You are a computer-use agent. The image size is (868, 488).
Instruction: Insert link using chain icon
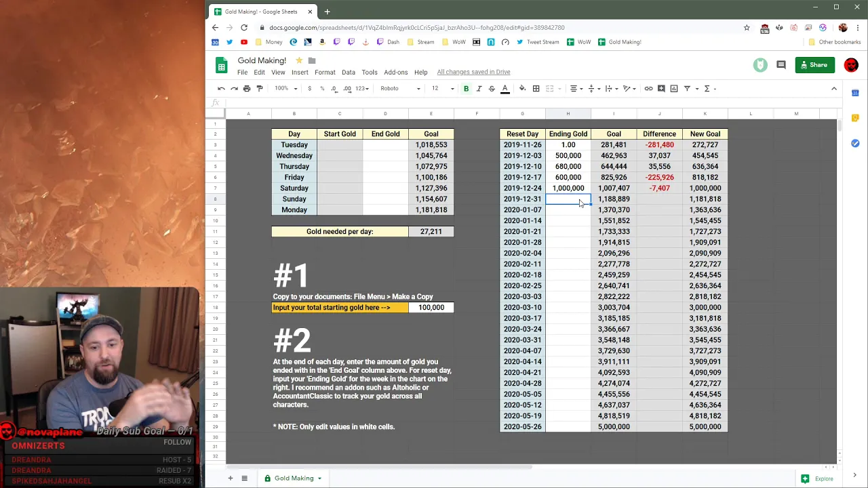tap(648, 88)
